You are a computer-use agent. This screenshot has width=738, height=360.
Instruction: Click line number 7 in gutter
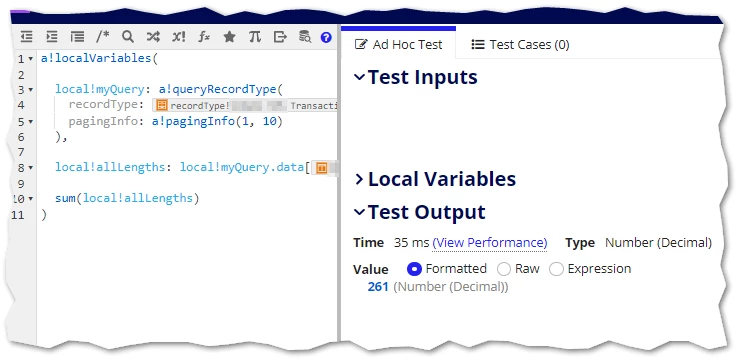tap(20, 152)
